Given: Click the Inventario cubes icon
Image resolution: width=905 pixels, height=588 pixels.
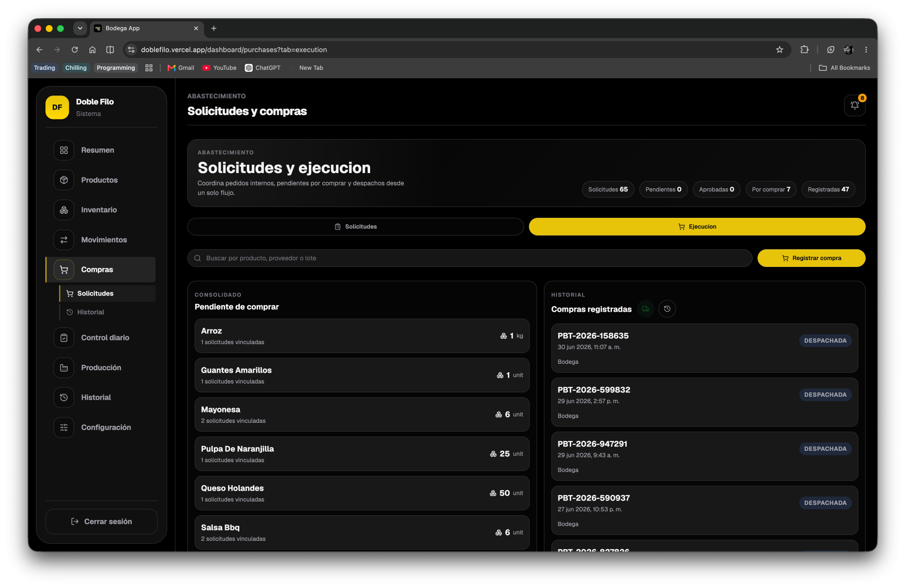Looking at the screenshot, I should (x=64, y=210).
